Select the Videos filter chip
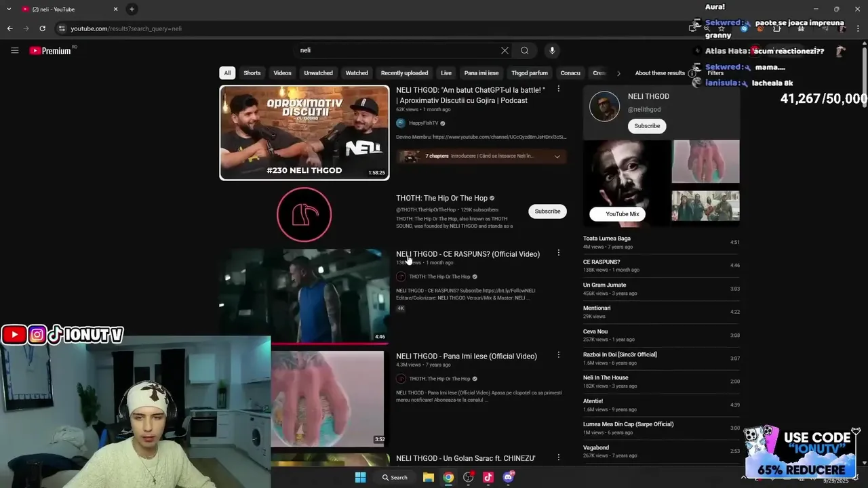This screenshot has height=488, width=868. coord(282,73)
